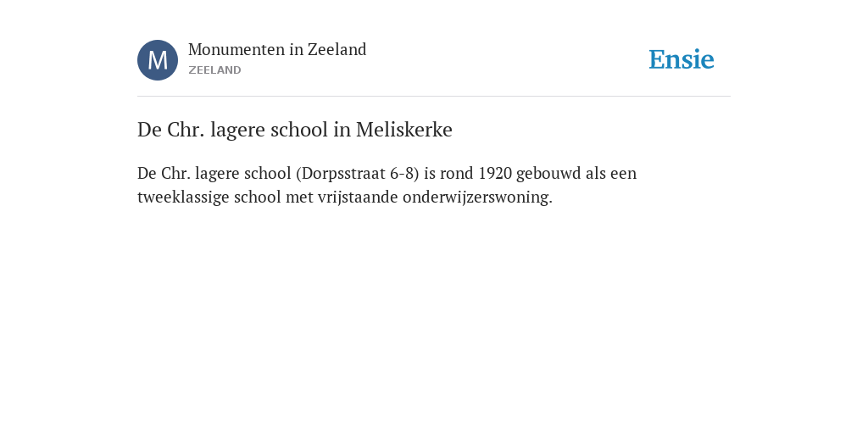The image size is (868, 434).
Task: Click the round M avatar icon
Action: click(158, 60)
